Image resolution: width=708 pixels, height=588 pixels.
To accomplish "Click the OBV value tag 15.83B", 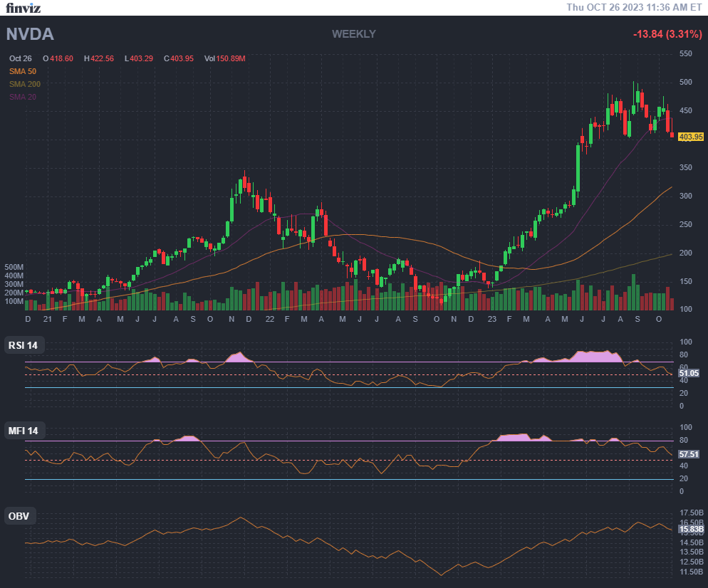I will point(691,529).
